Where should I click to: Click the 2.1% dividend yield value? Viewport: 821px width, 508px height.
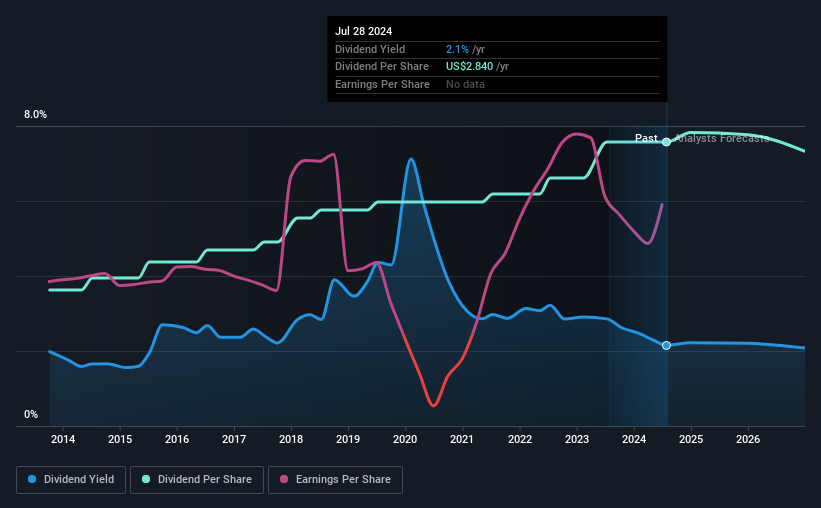pos(457,49)
